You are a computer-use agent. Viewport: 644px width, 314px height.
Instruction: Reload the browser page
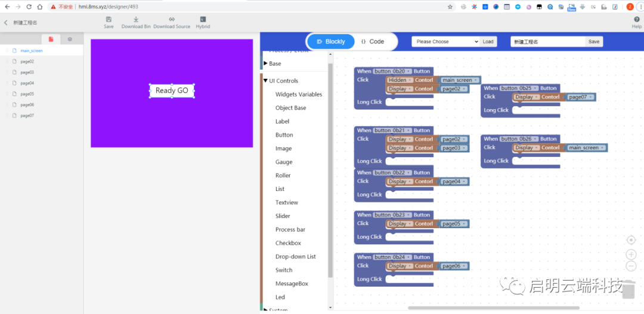coord(29,7)
